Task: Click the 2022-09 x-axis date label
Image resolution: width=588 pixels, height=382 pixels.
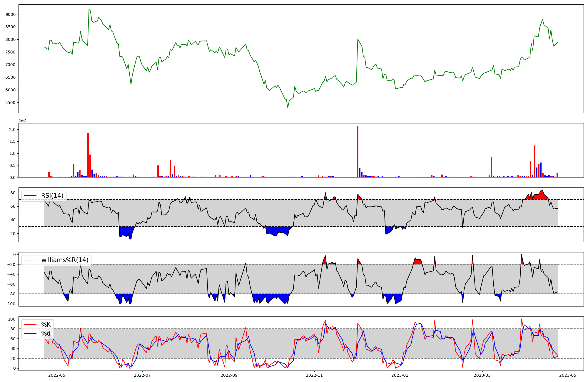Action: coord(229,375)
